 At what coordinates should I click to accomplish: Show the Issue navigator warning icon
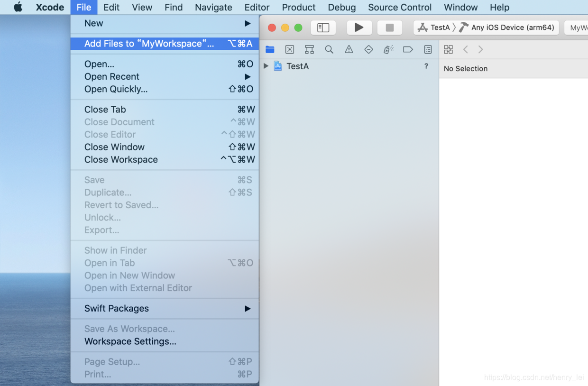tap(349, 49)
